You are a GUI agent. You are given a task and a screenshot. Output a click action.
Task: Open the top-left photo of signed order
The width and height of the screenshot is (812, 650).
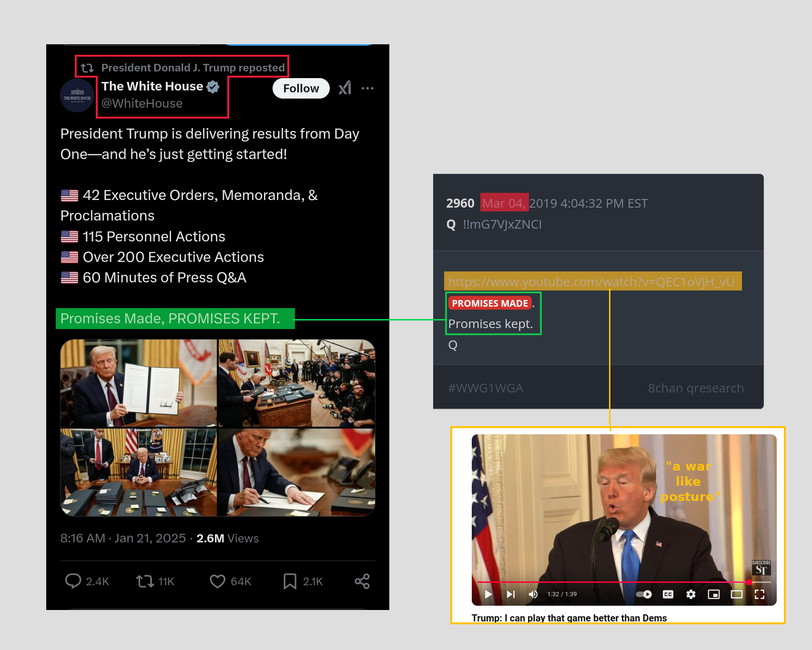point(138,383)
